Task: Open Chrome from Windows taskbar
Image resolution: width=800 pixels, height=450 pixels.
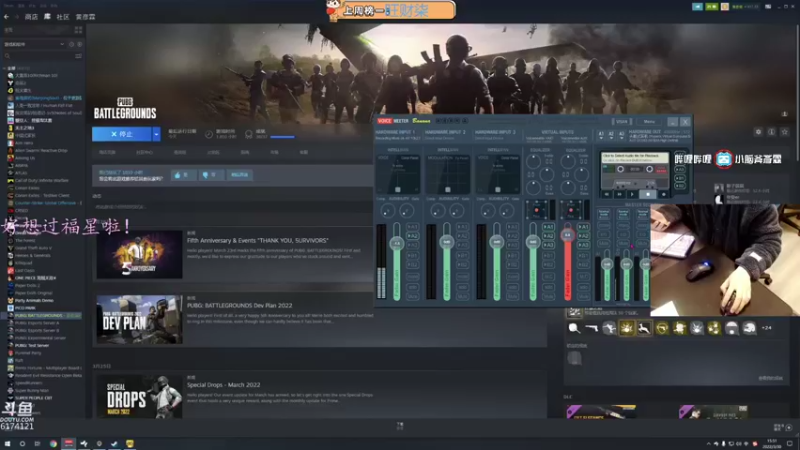Action: 53,443
